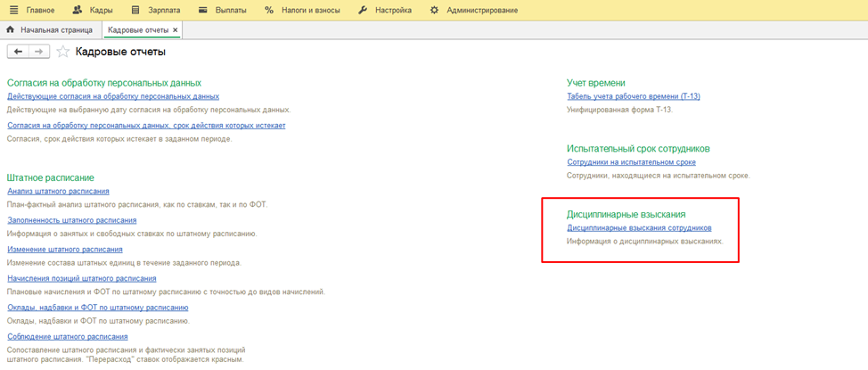Close the Кадровые отчеты tab
Viewport: 868px width, 370px height.
tap(176, 30)
